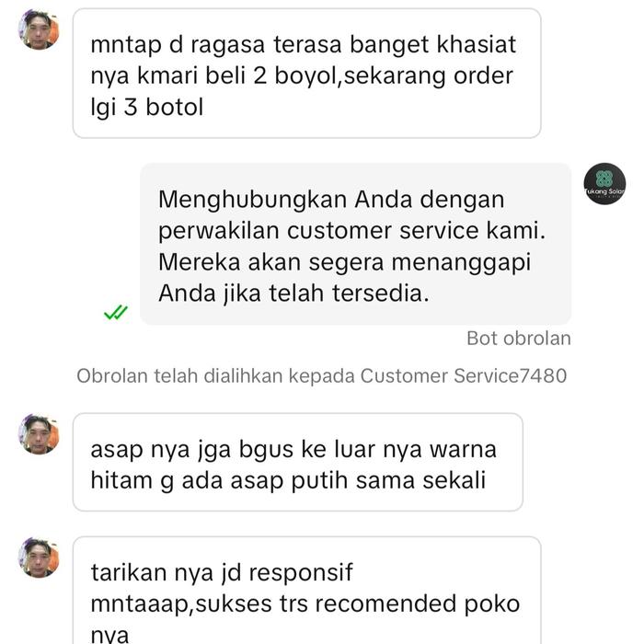
Task: Tap the 'lgi 3 botol' text line
Action: point(147,108)
